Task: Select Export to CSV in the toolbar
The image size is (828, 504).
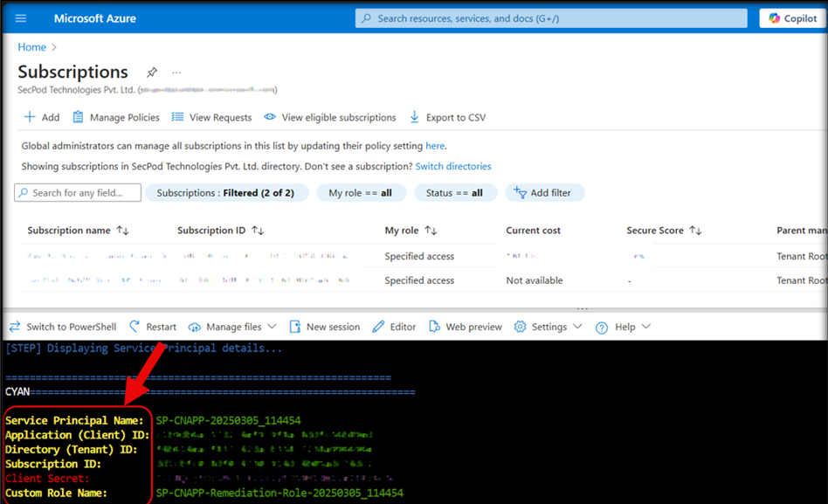Action: 456,117
